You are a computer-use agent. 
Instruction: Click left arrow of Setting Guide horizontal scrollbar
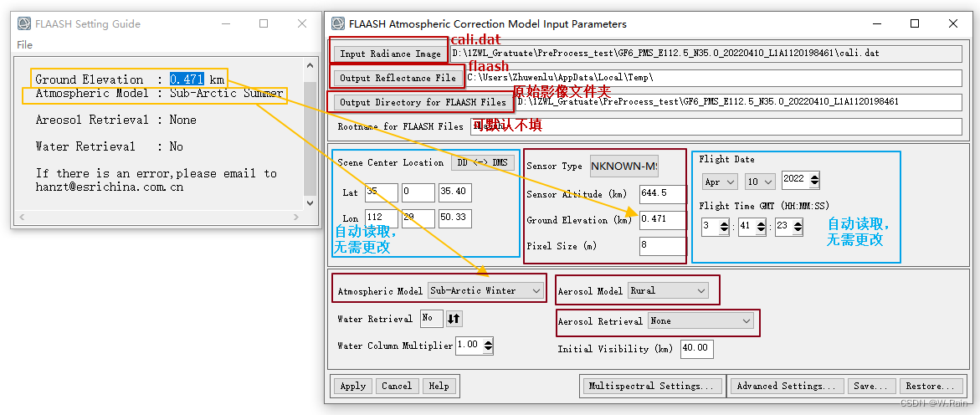[23, 217]
